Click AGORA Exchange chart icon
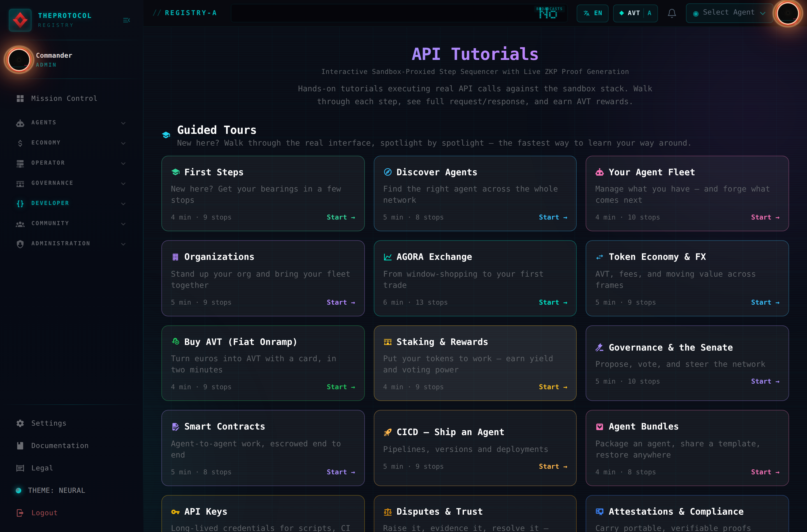Viewport: 807px width, 532px height. (387, 257)
